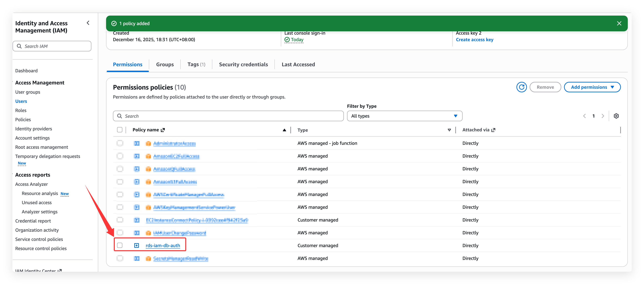Click the Create access key link
This screenshot has height=284, width=644.
coord(474,40)
